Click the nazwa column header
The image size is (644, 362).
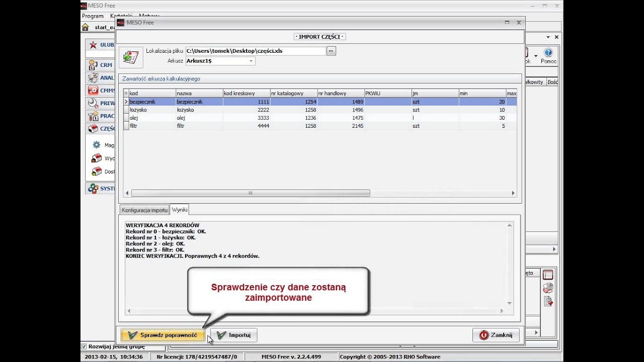click(x=199, y=94)
